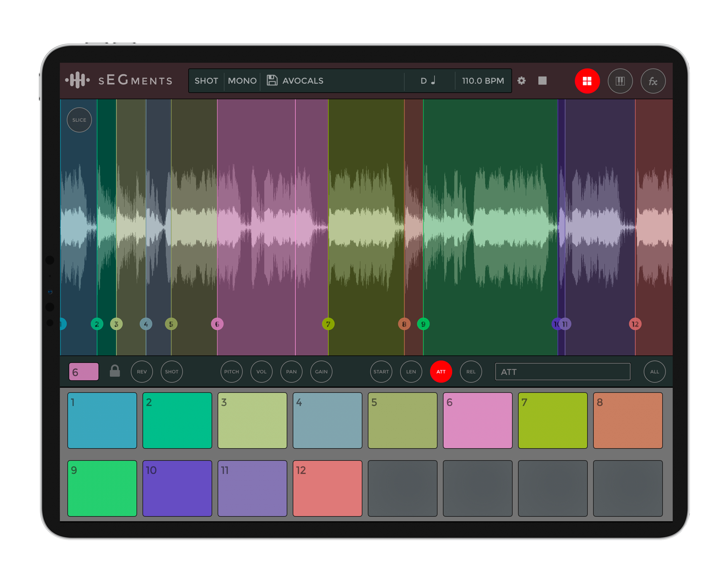Stop playback with the square button
Viewport: 718px width, 588px height.
[x=542, y=81]
